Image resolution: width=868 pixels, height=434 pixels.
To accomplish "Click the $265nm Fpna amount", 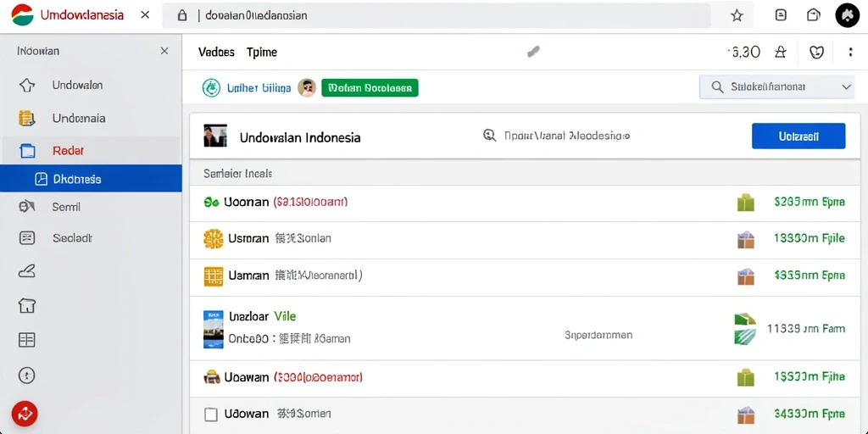I will tap(810, 202).
